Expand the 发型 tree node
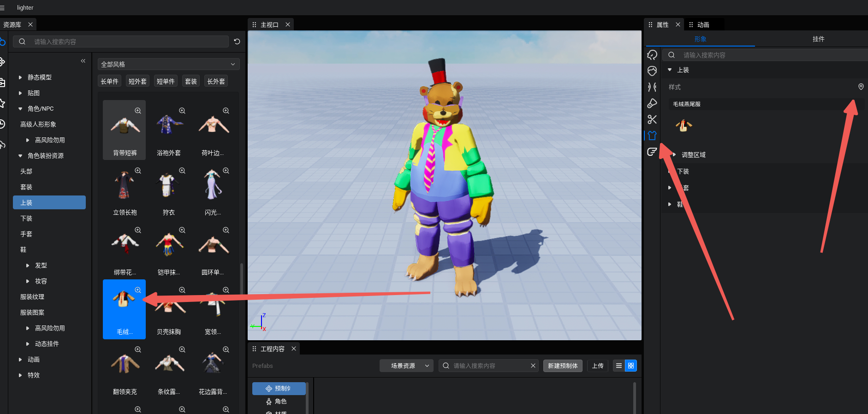 pyautogui.click(x=28, y=266)
